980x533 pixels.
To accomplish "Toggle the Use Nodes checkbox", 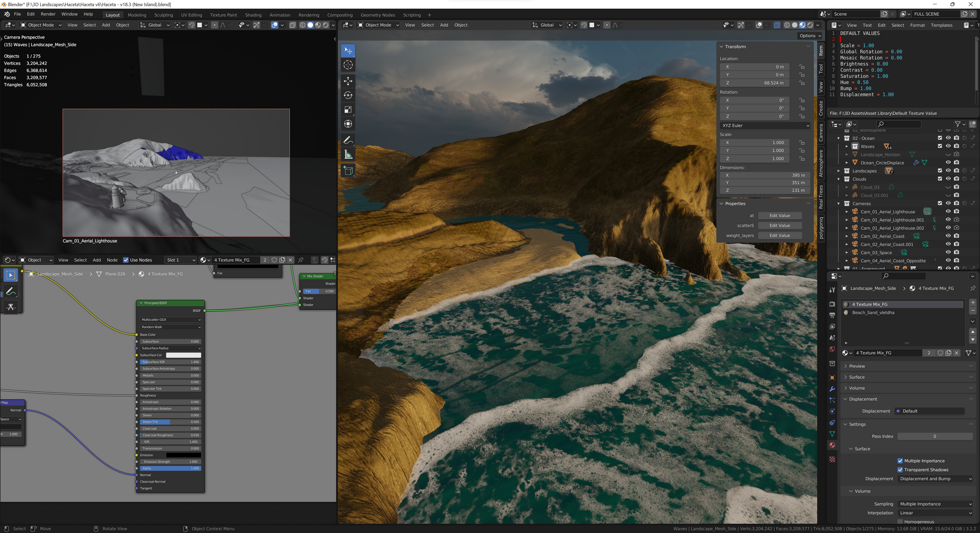I will [126, 260].
